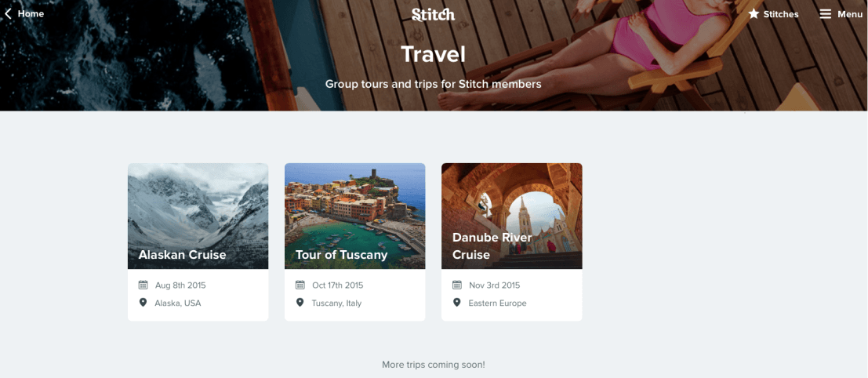Open the hamburger menu icon

pos(825,14)
